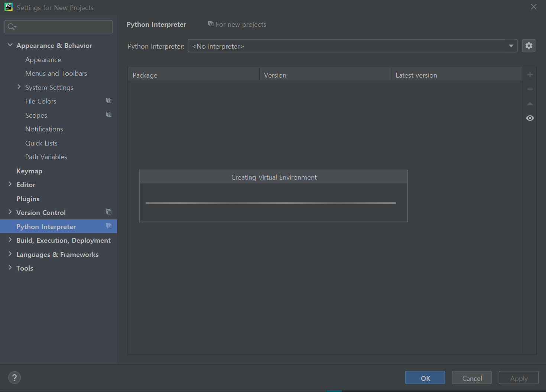
Task: Expand Build, Execution, Deployment section
Action: pos(10,240)
